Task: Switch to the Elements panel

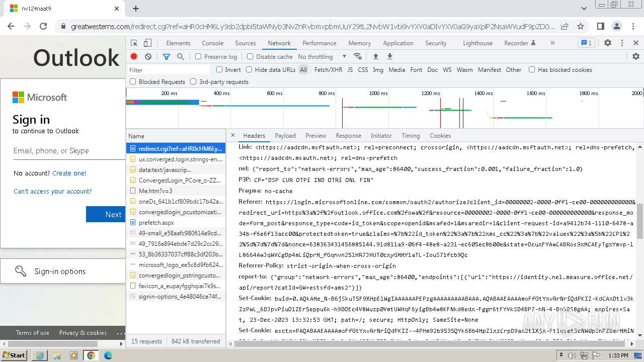Action: pos(178,43)
